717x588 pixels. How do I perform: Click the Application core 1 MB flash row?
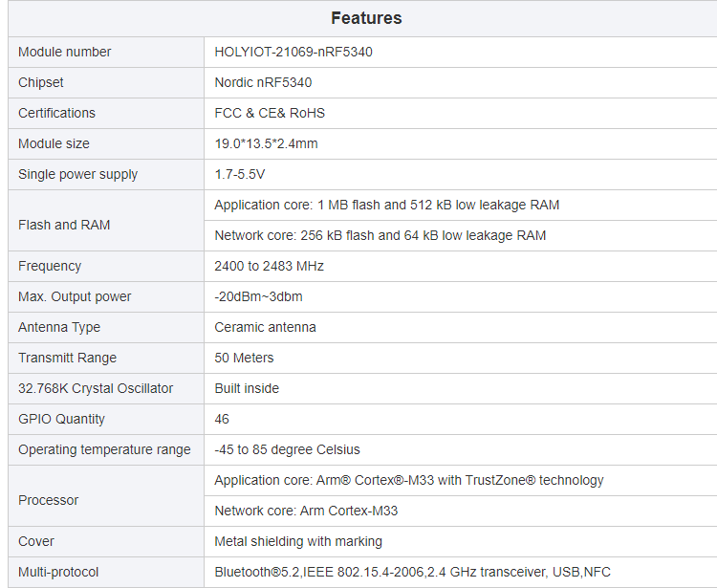click(386, 205)
